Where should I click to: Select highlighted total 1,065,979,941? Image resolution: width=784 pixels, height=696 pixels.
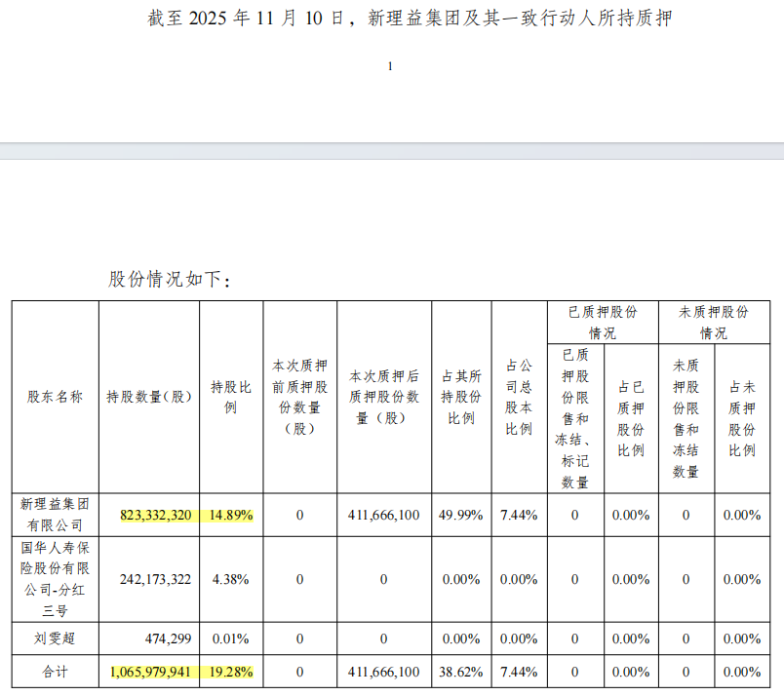(150, 672)
